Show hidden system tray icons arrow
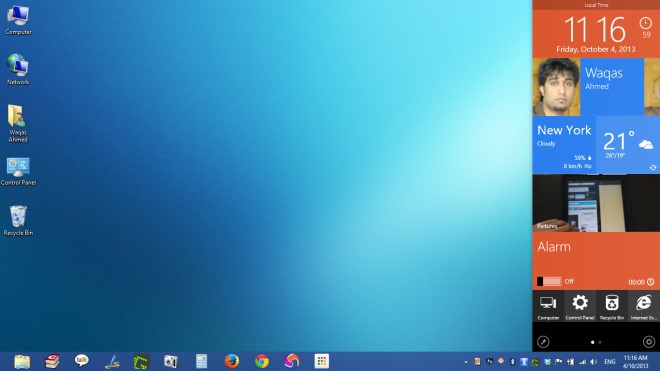Image resolution: width=660 pixels, height=371 pixels. pos(466,362)
